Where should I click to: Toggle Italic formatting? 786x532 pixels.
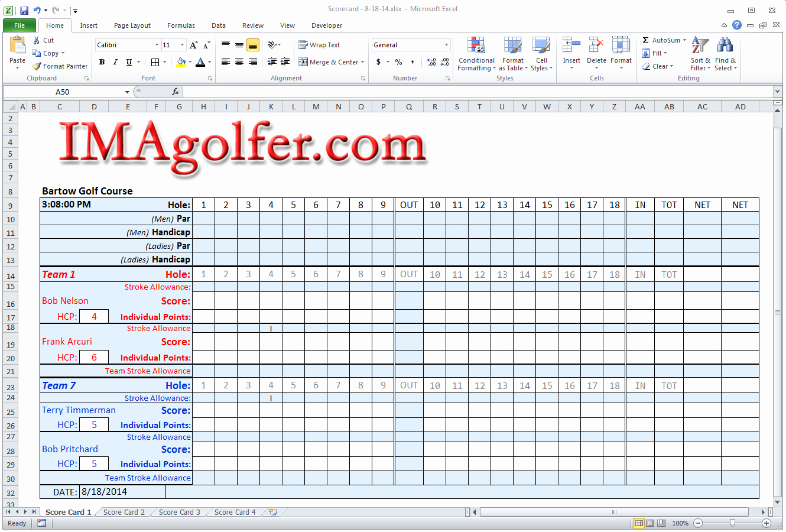(x=115, y=62)
